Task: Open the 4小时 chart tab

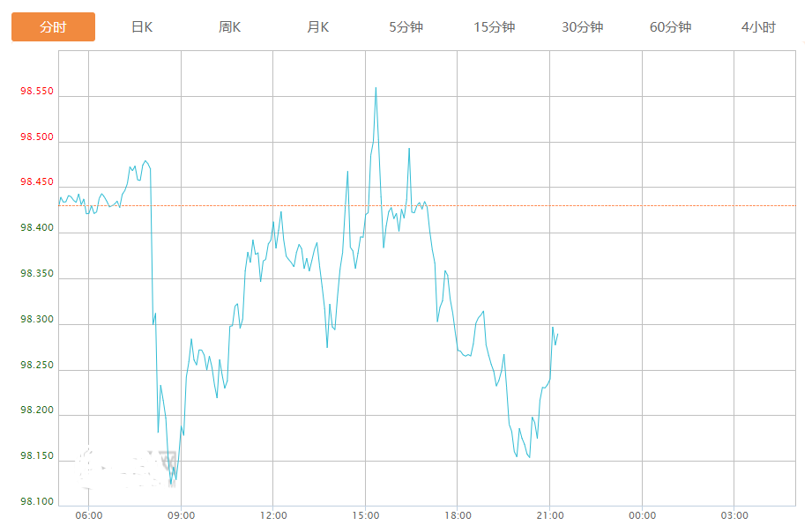Action: tap(758, 27)
